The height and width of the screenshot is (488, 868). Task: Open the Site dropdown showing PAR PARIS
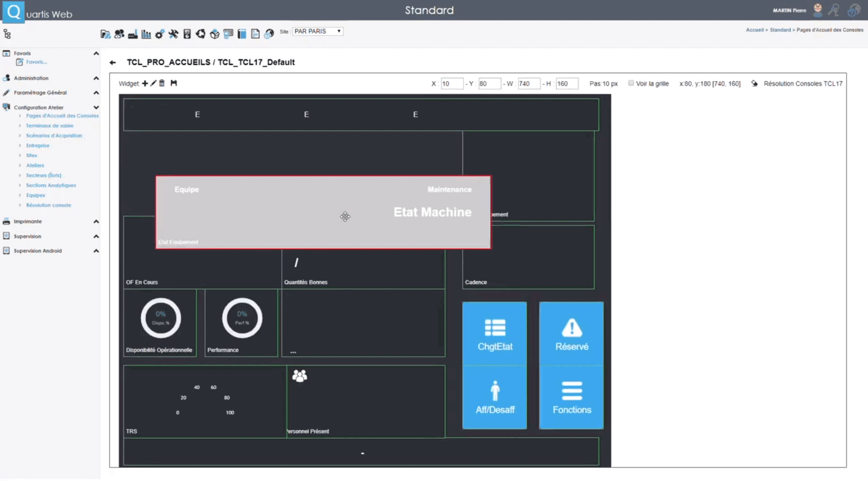click(318, 31)
